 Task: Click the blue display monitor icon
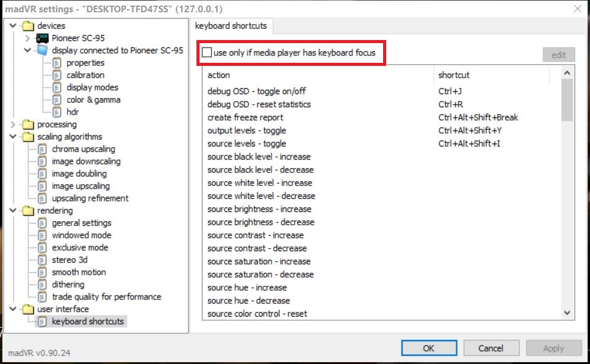[42, 51]
